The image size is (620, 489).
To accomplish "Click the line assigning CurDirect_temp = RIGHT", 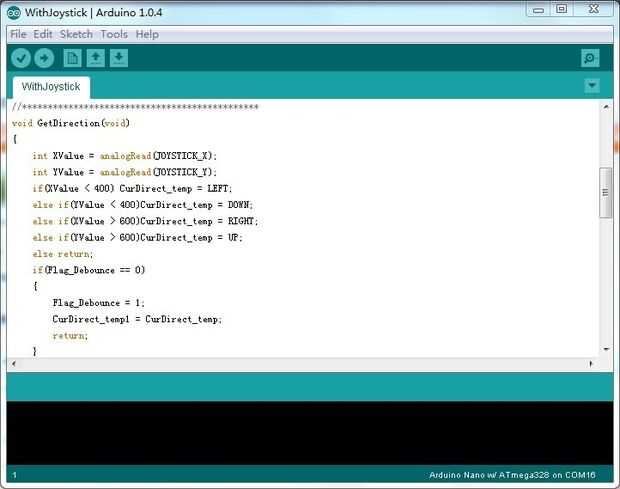I will 145,221.
